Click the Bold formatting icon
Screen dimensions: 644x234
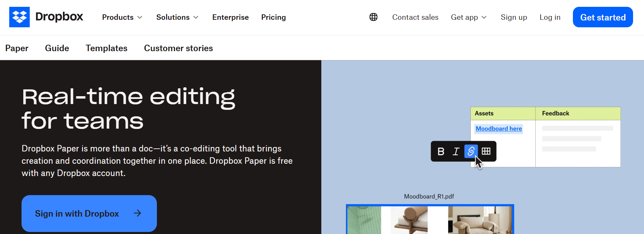click(441, 151)
